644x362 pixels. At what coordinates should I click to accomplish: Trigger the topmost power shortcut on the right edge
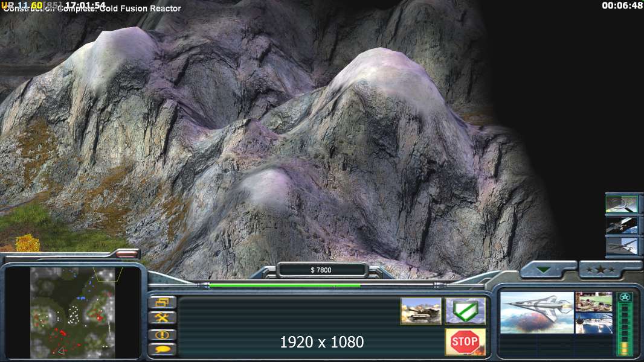point(622,204)
